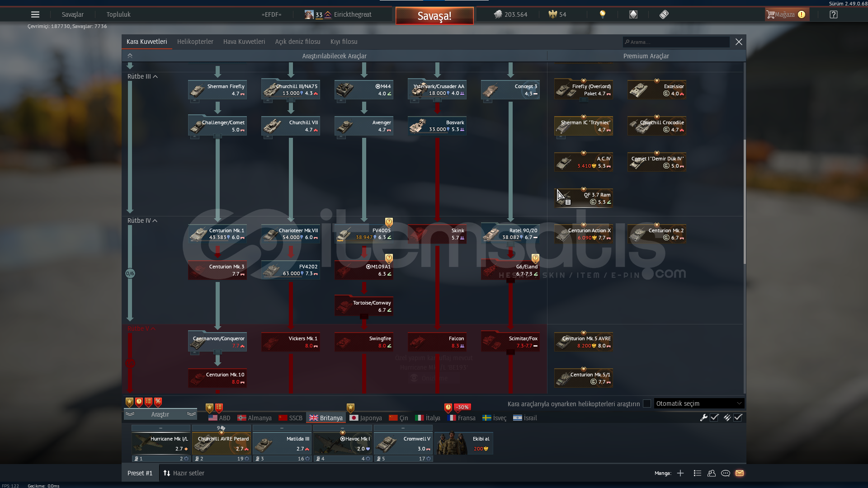Open the hamburger main menu

click(35, 14)
